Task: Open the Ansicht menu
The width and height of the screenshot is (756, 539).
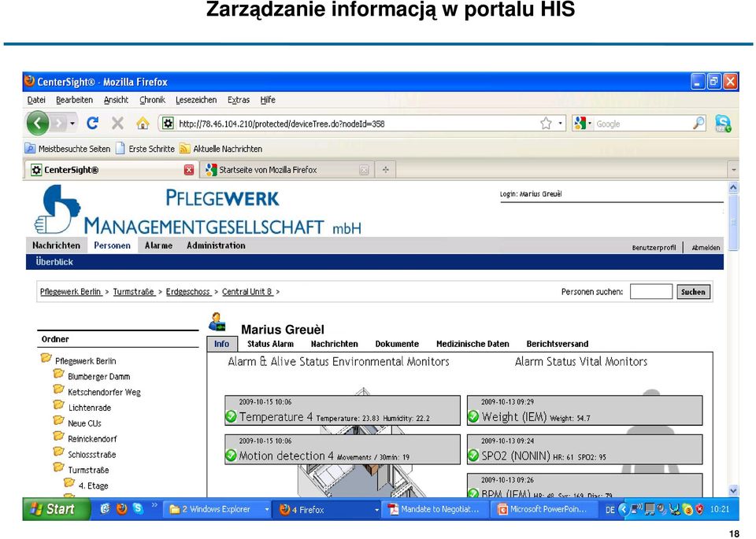Action: pos(117,100)
